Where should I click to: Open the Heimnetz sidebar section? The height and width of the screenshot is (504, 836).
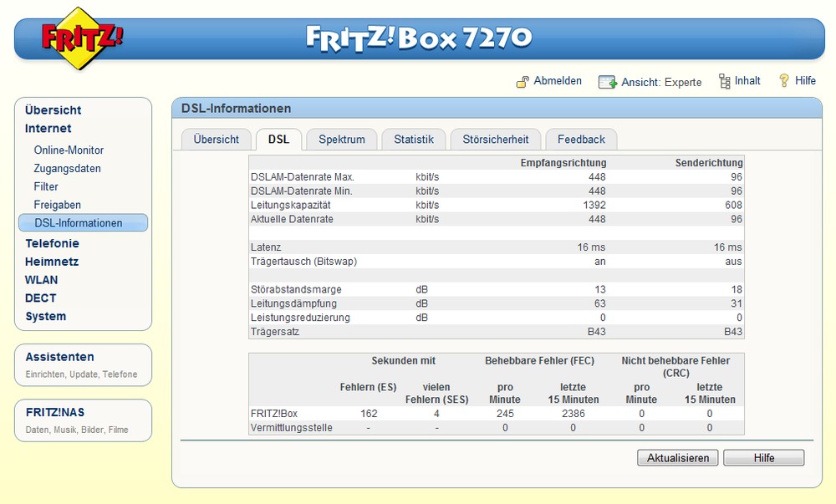tap(52, 262)
